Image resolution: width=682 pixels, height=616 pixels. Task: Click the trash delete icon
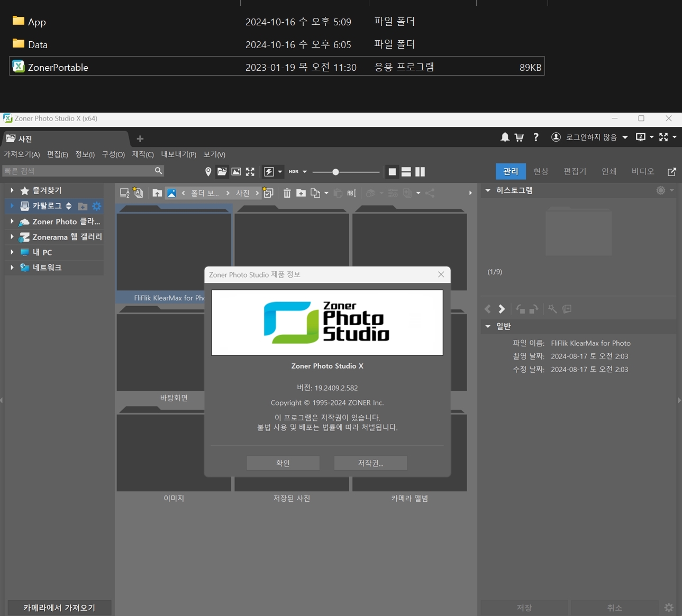point(287,193)
